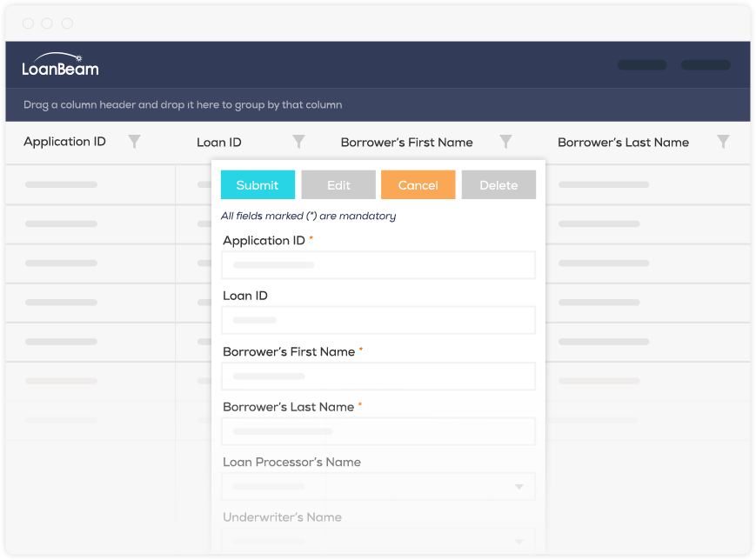Focus the Loan ID input field
Viewport: 756px width, 560px height.
click(x=378, y=320)
